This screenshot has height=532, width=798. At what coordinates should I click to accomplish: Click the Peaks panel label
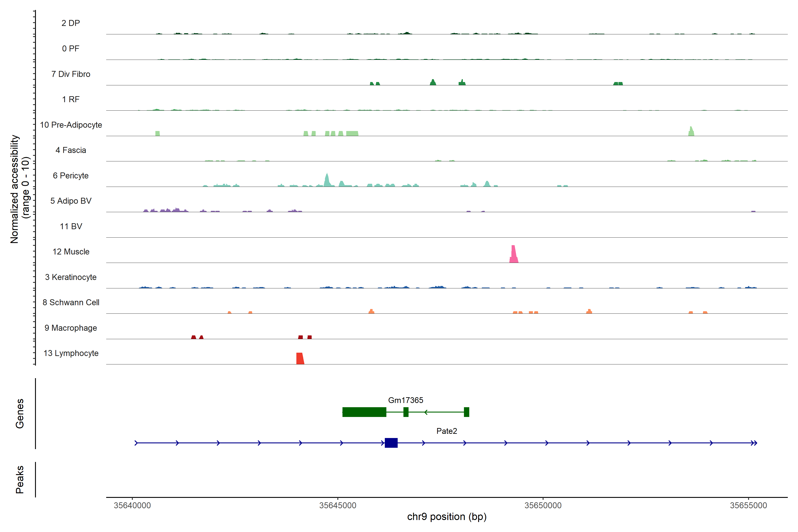point(20,479)
